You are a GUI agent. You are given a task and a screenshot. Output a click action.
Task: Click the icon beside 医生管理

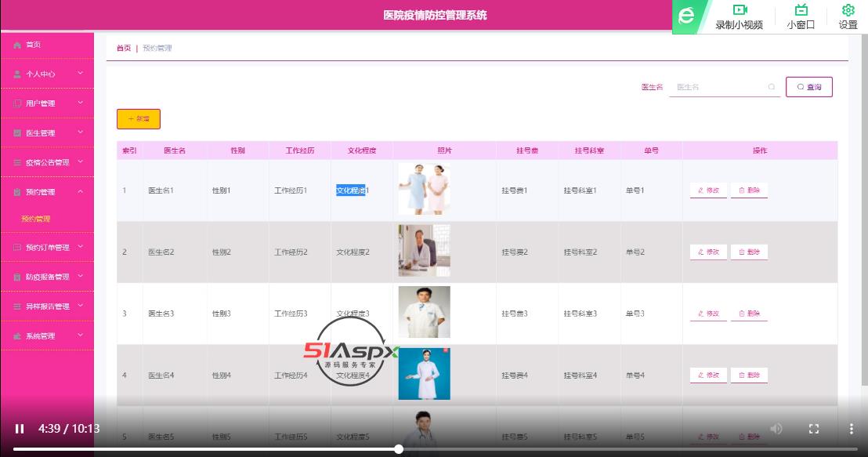[17, 133]
